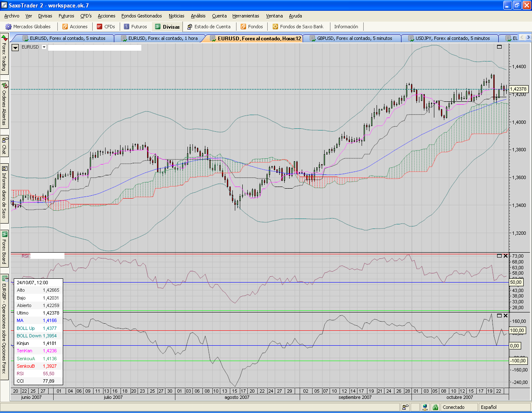
Task: Maximize the RSI indicator panel
Action: (x=499, y=256)
